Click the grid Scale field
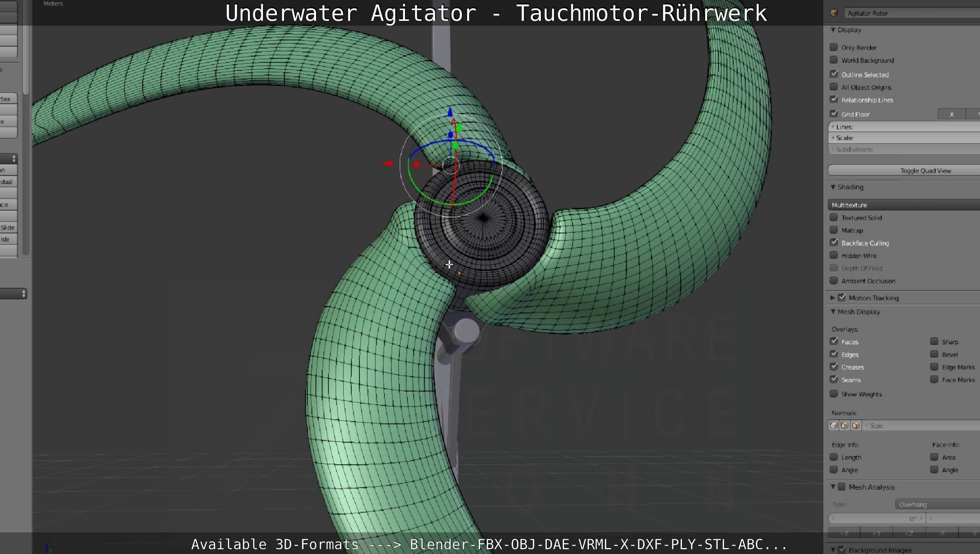The image size is (980, 554). coord(904,138)
